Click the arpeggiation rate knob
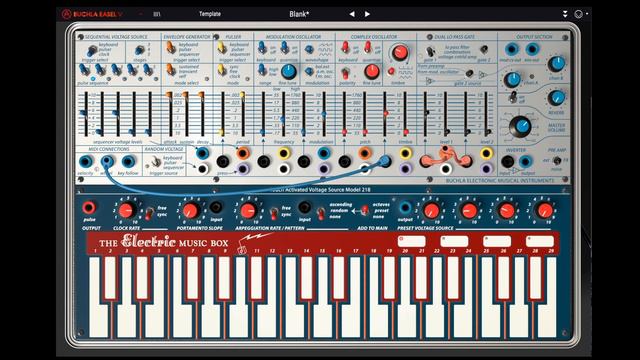Screen dimensions: 640x360 point(248,211)
